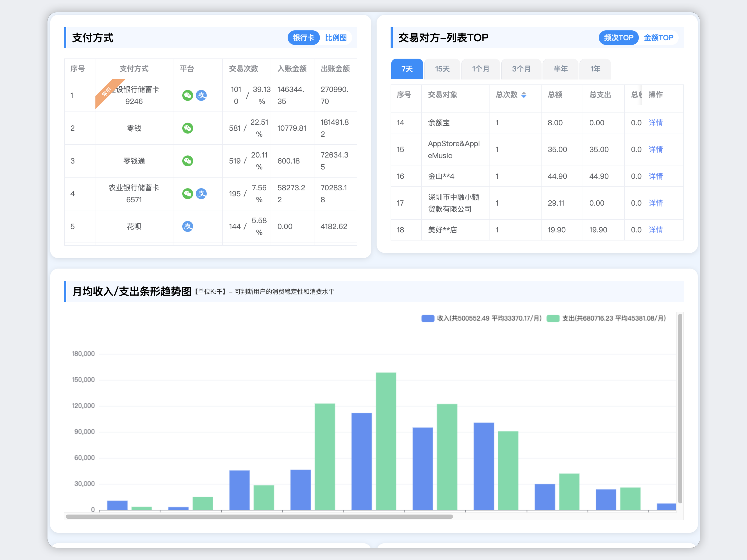
Task: Click WeChat icon in 建设银行储蓄卡 row
Action: point(187,95)
